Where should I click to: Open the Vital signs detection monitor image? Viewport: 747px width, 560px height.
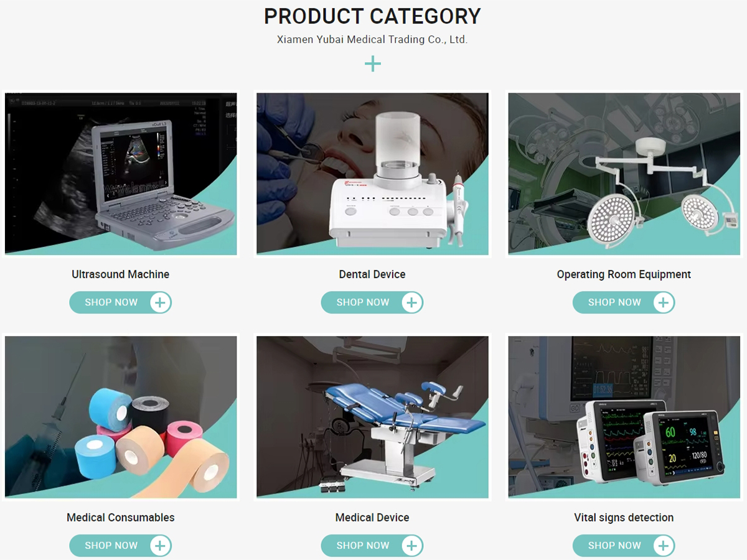(624, 417)
